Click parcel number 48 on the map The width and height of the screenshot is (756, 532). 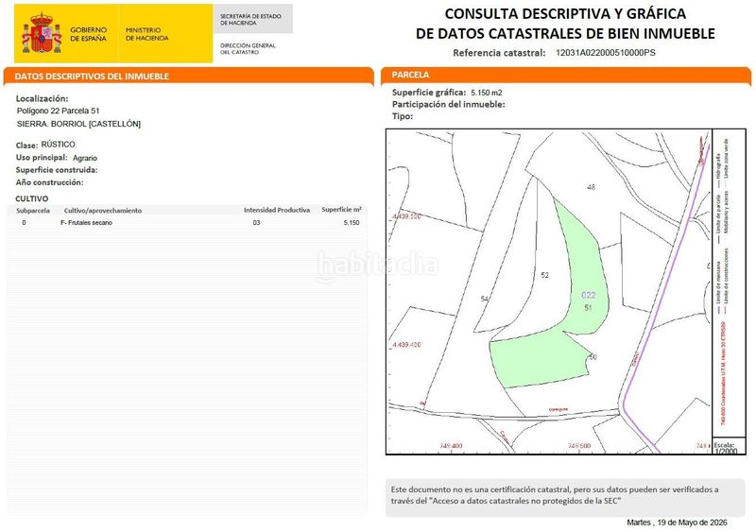coord(592,187)
